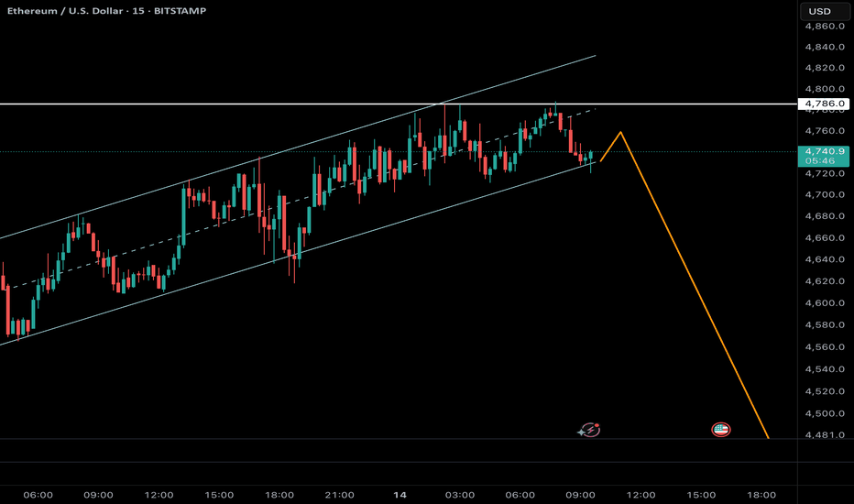Click the 4,680.0 price axis label
Viewport: 854px width, 504px height.
pyautogui.click(x=825, y=216)
